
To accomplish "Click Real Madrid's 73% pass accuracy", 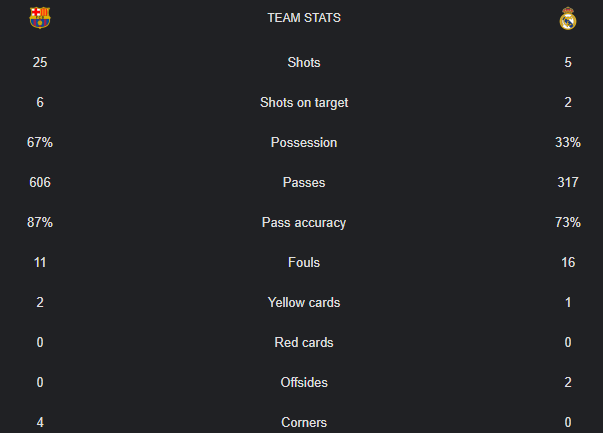I will 568,223.
